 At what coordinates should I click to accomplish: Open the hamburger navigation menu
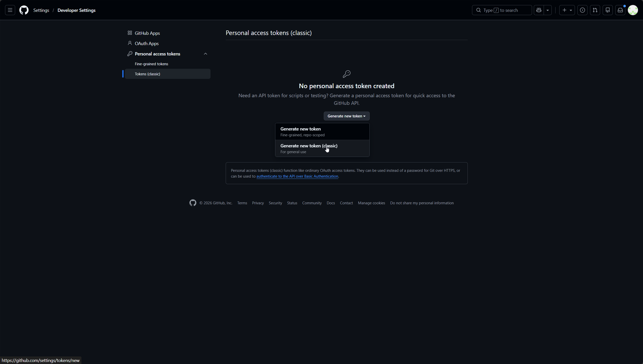pos(10,10)
